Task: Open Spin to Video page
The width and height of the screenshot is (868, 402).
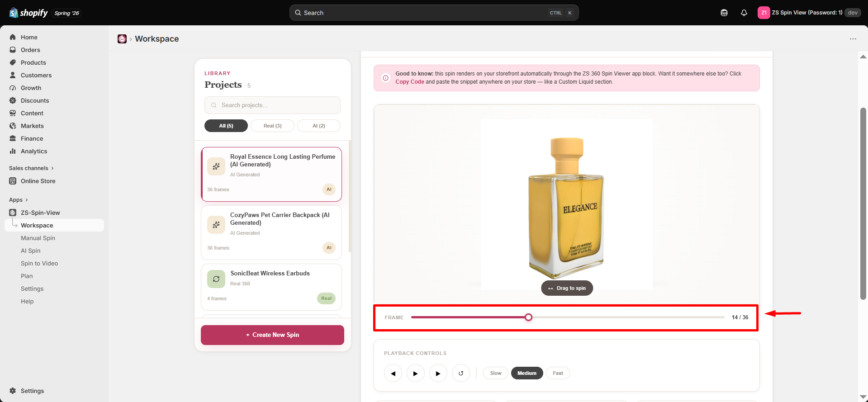Action: click(39, 263)
